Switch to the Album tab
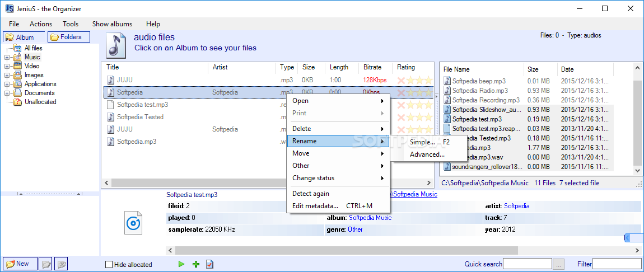The height and width of the screenshot is (272, 644). click(24, 37)
